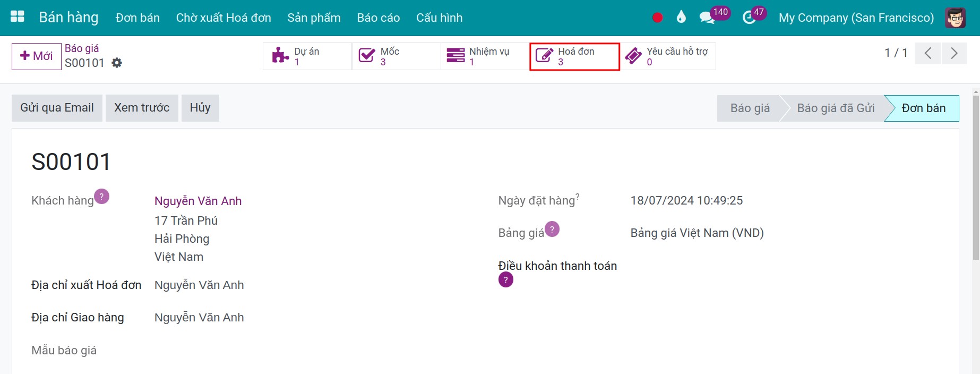Click Địa chỉ xuất Hoá đơn field value

tap(199, 285)
